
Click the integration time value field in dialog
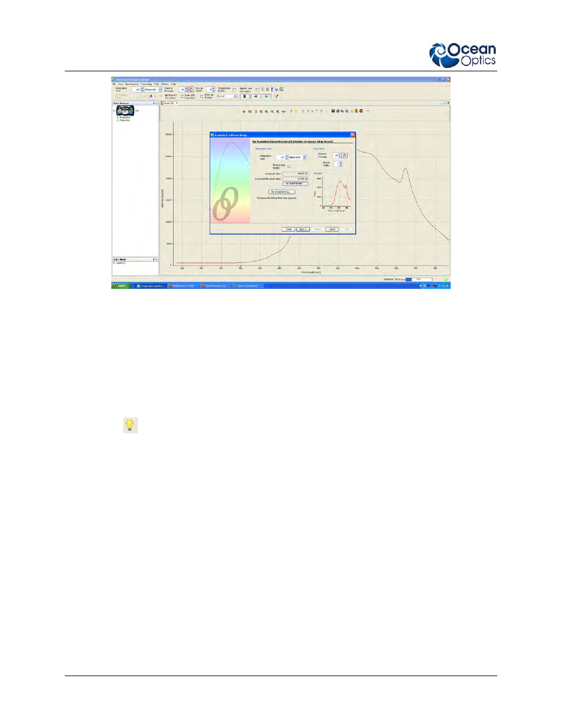[281, 157]
